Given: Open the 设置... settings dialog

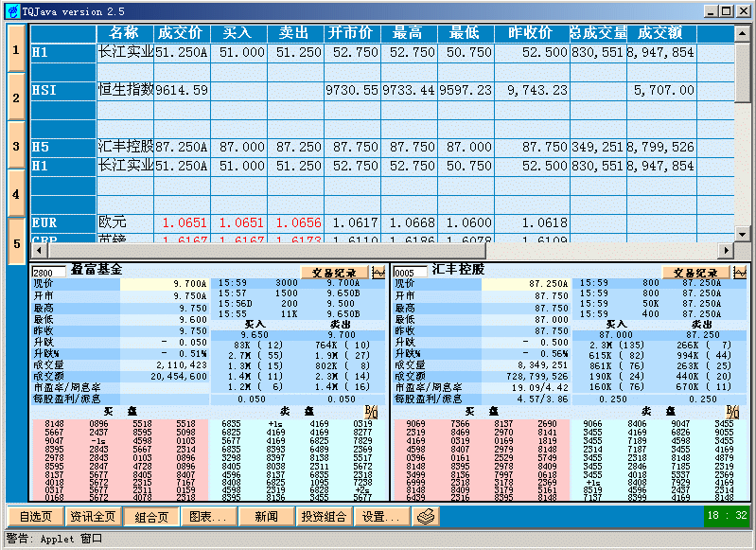Looking at the screenshot, I should coord(382,517).
